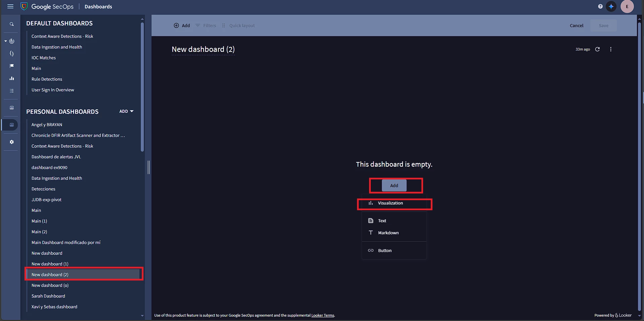Open the bar chart icon in sidebar
The image size is (644, 321).
click(12, 78)
